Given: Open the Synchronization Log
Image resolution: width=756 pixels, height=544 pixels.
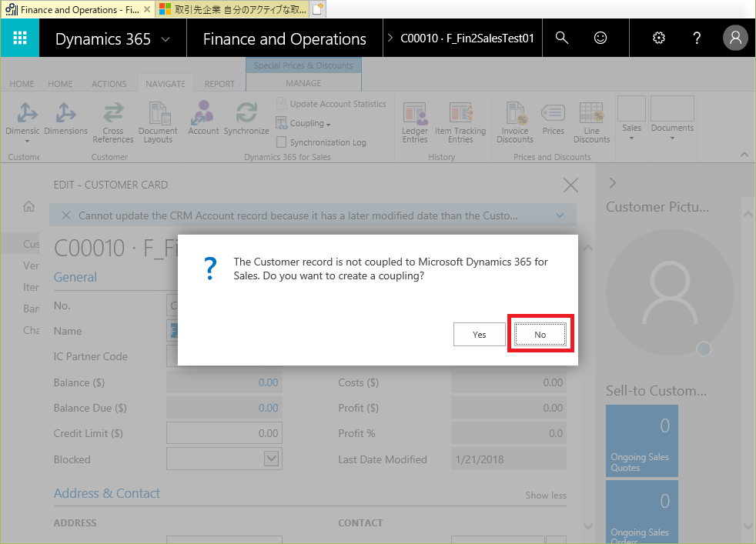Looking at the screenshot, I should pos(321,142).
